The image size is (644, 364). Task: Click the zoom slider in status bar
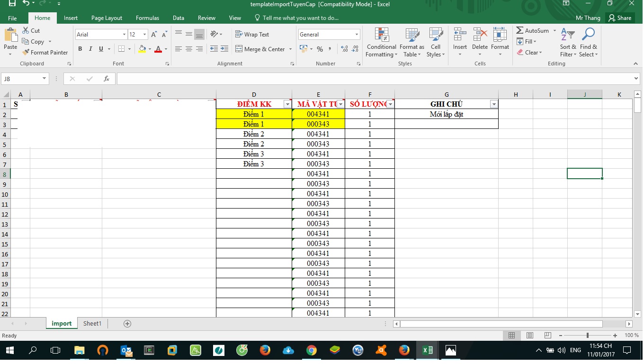pos(588,336)
